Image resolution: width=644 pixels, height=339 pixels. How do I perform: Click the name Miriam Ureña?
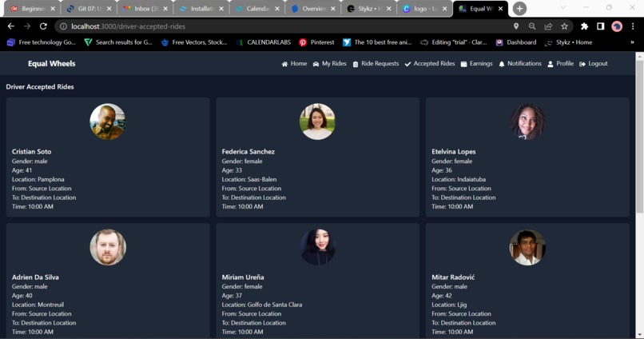tap(243, 277)
